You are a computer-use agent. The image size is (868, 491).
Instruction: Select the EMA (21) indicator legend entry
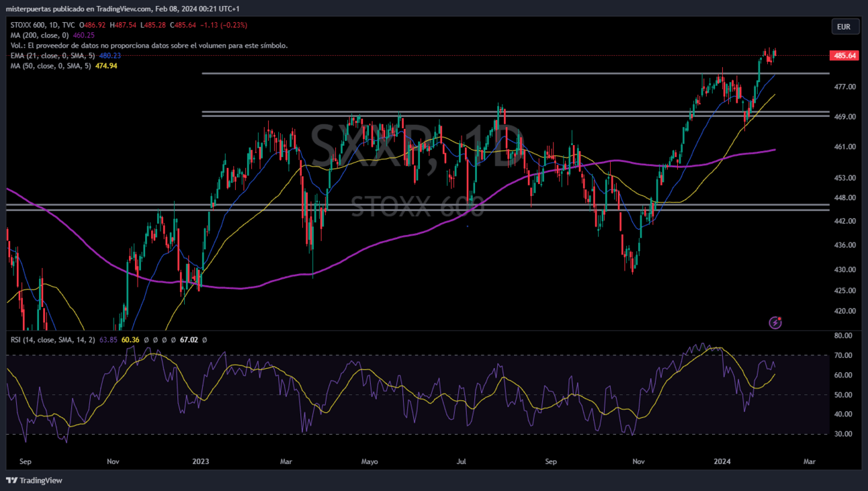click(53, 56)
